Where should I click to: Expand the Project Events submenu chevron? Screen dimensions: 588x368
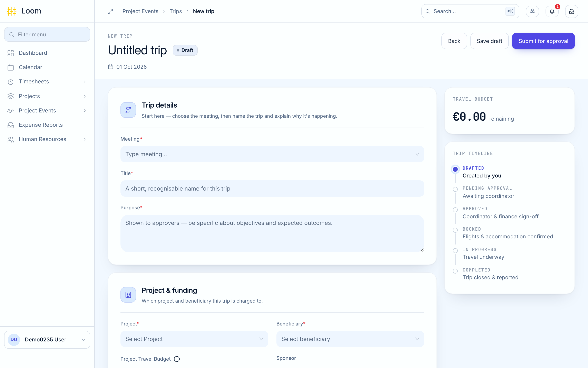(x=85, y=111)
